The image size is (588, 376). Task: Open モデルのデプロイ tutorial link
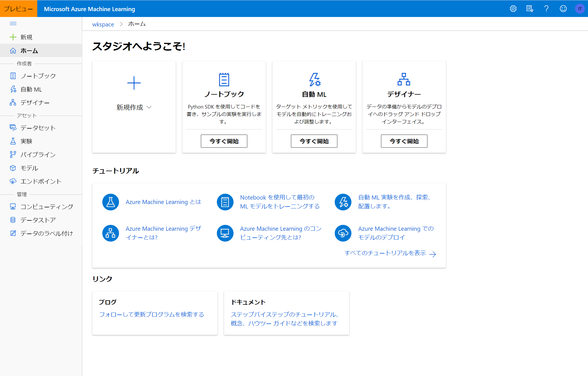click(x=396, y=233)
